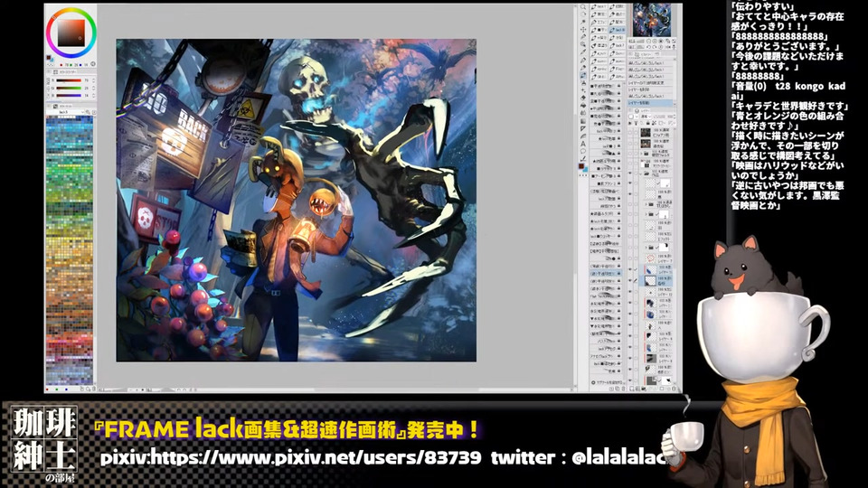Pick a color in the color wheel square

(71, 32)
